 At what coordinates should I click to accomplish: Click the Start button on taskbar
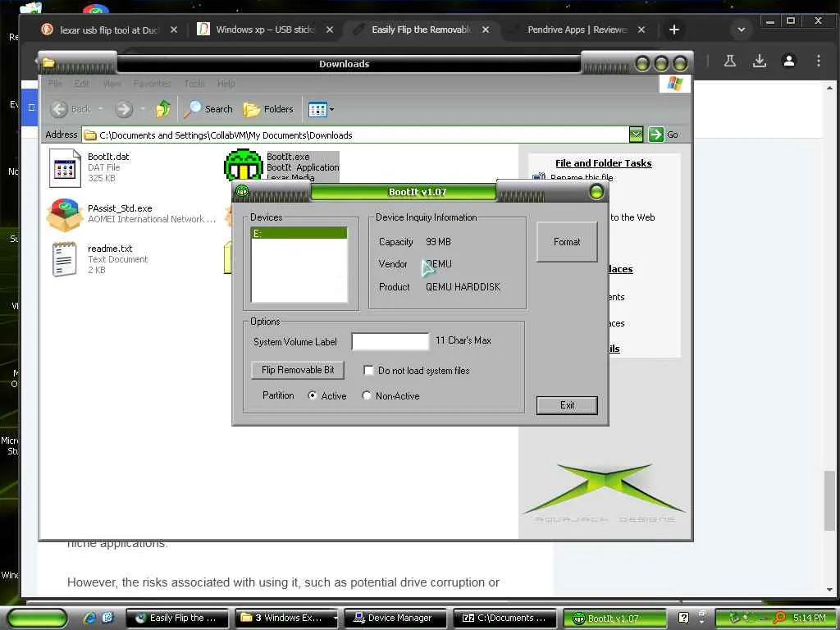(38, 619)
